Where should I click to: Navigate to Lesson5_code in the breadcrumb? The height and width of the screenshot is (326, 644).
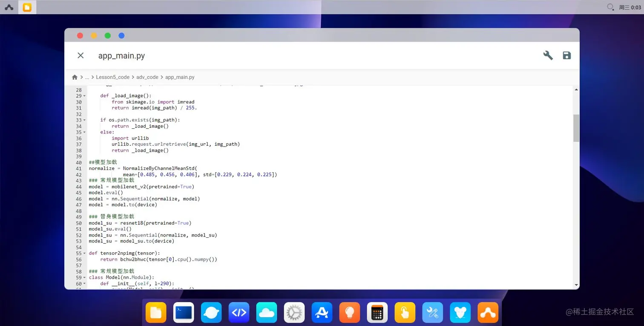tap(112, 77)
